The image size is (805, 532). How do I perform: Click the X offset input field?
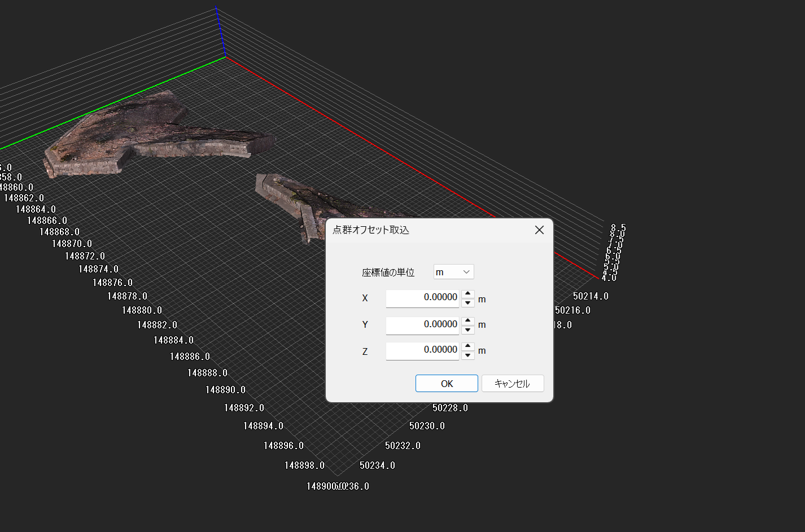422,298
